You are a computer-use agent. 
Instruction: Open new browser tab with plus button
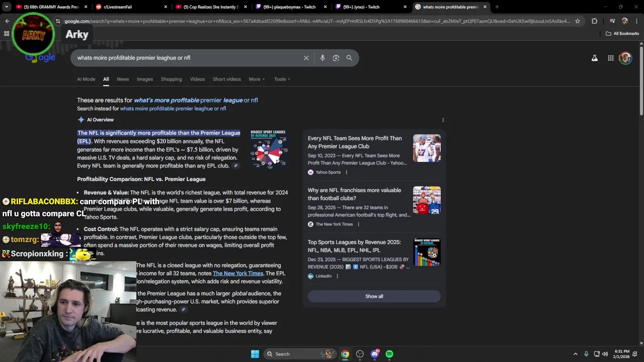click(497, 7)
